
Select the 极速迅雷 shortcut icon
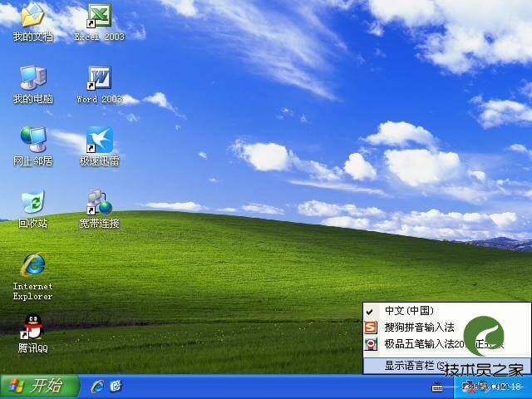100,140
